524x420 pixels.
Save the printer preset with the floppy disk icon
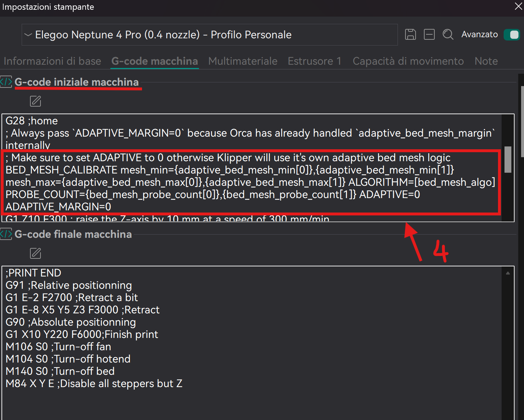(410, 34)
